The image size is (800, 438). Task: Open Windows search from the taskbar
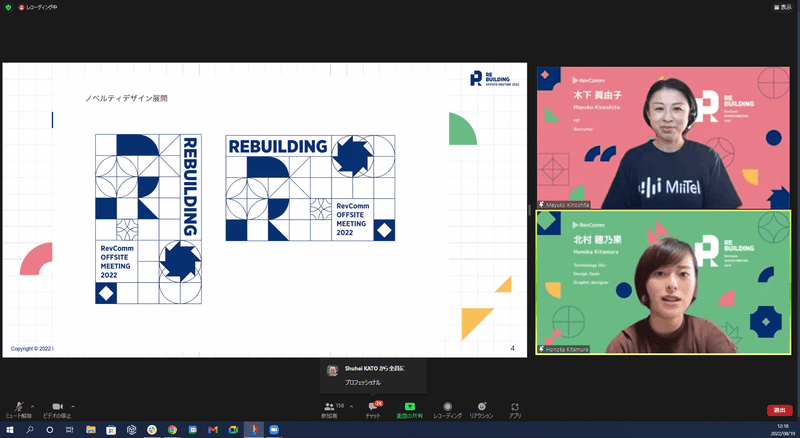click(30, 430)
